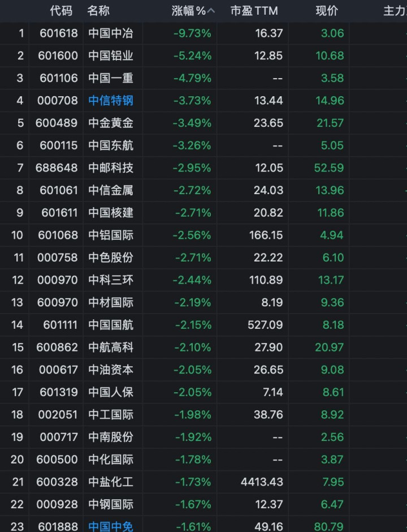Click the -9.73% change value
The image size is (407, 532).
192,33
